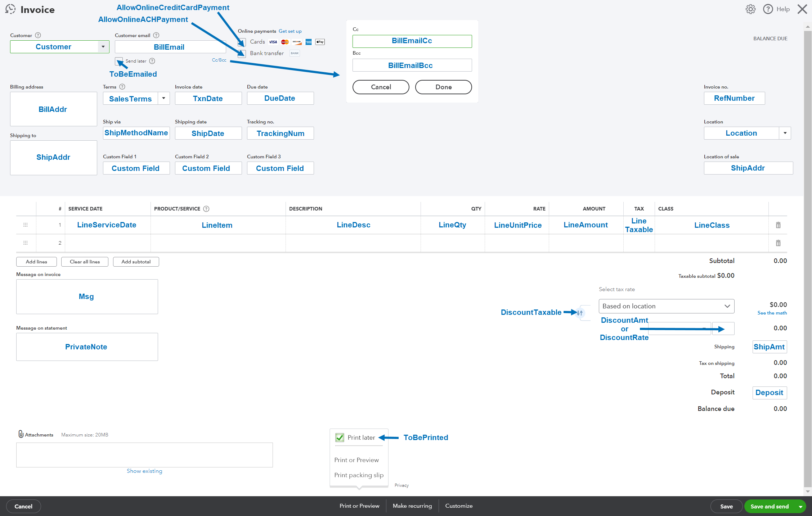Expand the Location dropdown

pos(785,133)
